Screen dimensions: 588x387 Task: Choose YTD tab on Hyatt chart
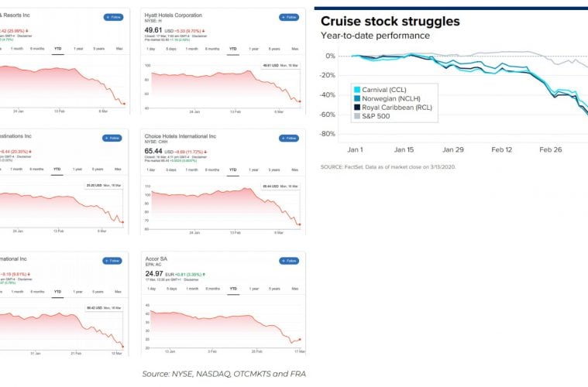[232, 49]
